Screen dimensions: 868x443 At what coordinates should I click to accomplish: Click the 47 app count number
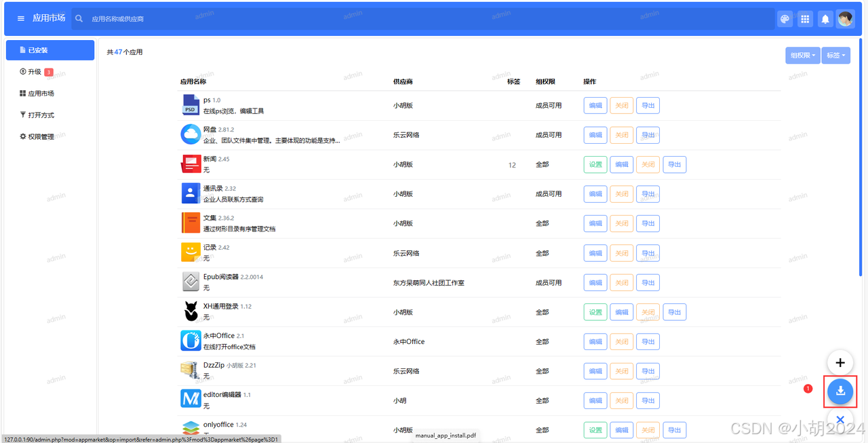[118, 52]
